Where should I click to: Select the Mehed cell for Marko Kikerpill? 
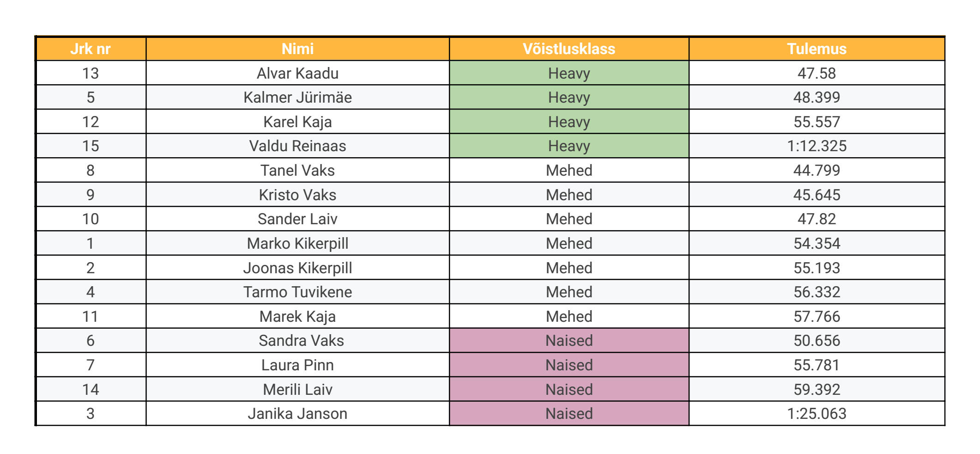569,244
